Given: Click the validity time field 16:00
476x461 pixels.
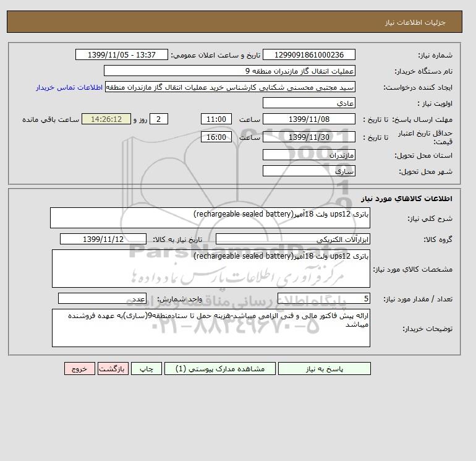Looking at the screenshot, I should (216, 137).
